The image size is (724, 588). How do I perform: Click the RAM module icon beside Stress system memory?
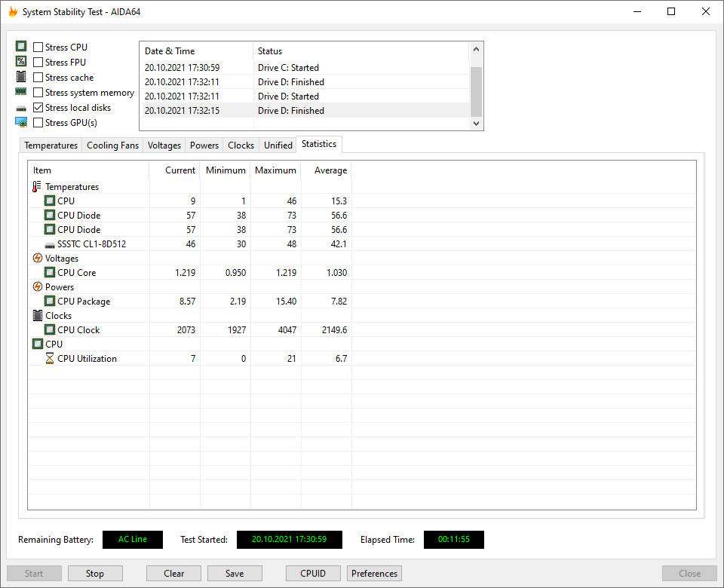21,91
